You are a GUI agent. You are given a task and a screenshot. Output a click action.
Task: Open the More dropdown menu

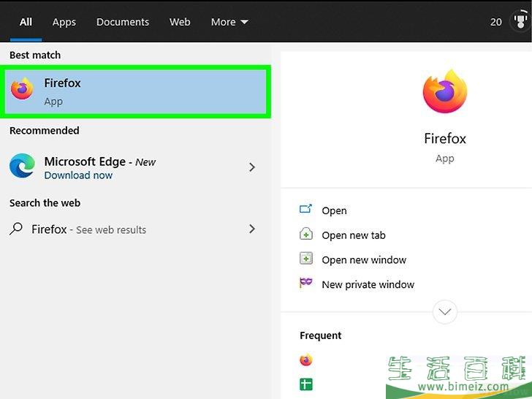(229, 22)
